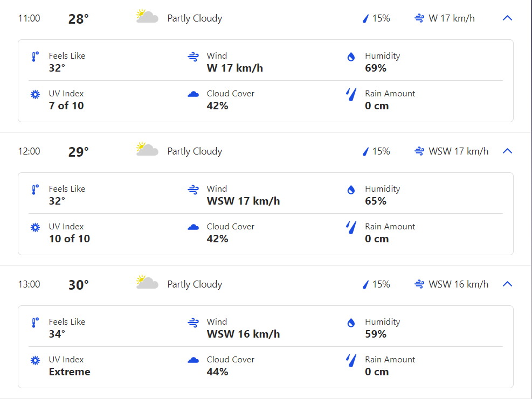This screenshot has width=532, height=399.
Task: Collapse the 12:00 hourly forecast row
Action: [x=507, y=151]
